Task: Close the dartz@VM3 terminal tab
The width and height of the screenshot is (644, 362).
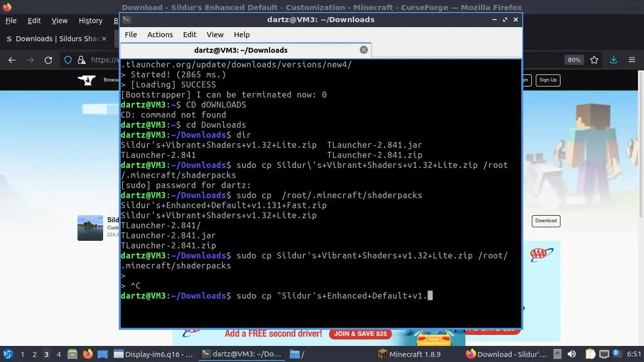Action: click(x=364, y=50)
